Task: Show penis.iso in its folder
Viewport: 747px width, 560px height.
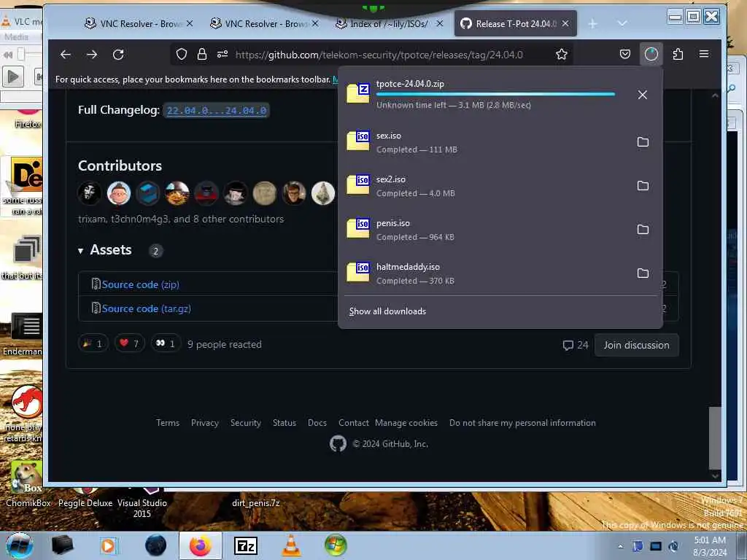Action: tap(643, 230)
